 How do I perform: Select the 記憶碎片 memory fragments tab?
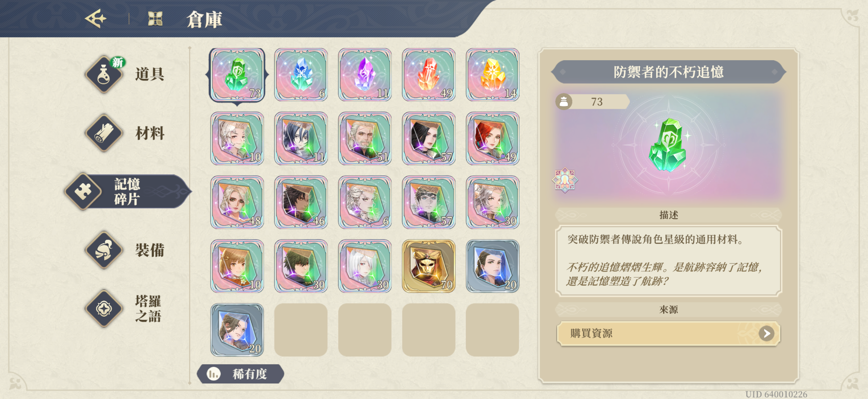(x=127, y=192)
